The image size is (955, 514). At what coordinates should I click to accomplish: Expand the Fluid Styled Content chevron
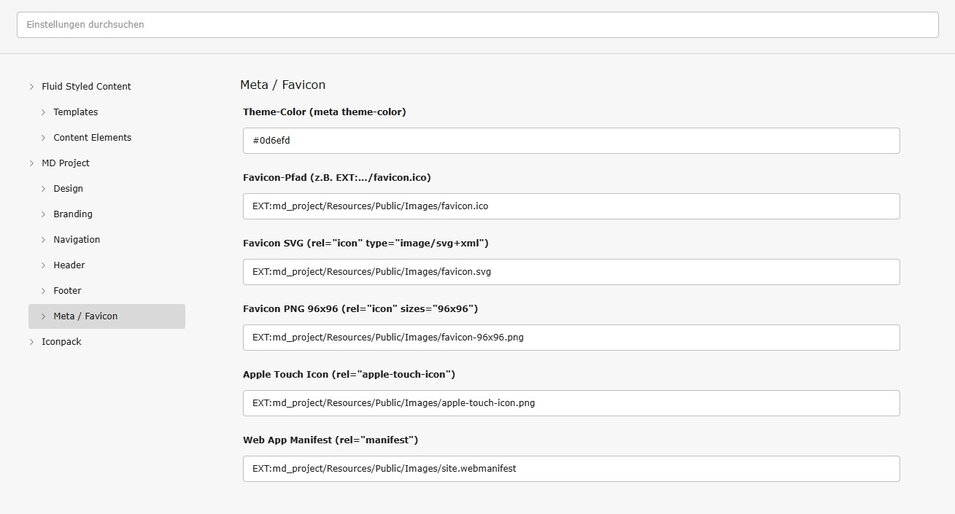(x=31, y=87)
